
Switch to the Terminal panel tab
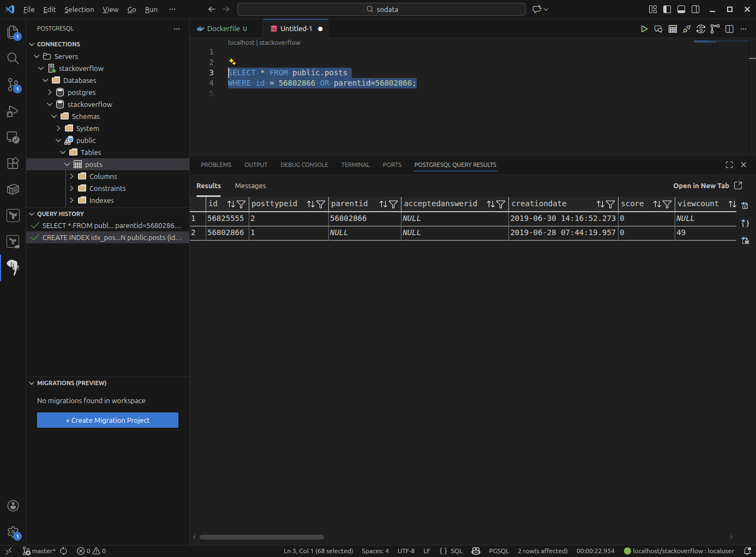(x=355, y=165)
